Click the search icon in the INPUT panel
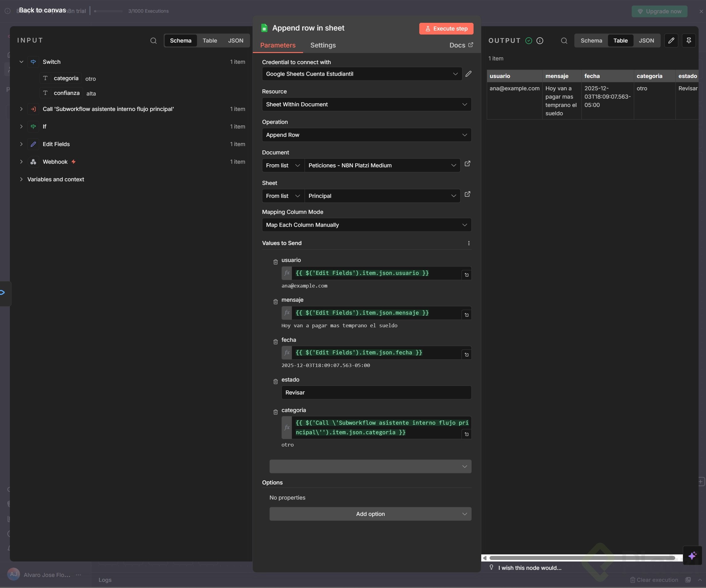 pos(153,41)
